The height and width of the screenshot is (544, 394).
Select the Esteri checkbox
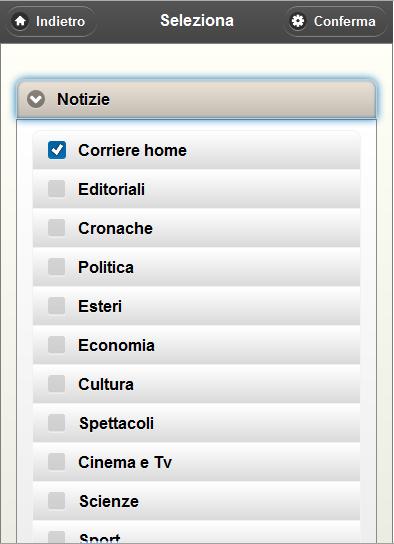pos(57,306)
